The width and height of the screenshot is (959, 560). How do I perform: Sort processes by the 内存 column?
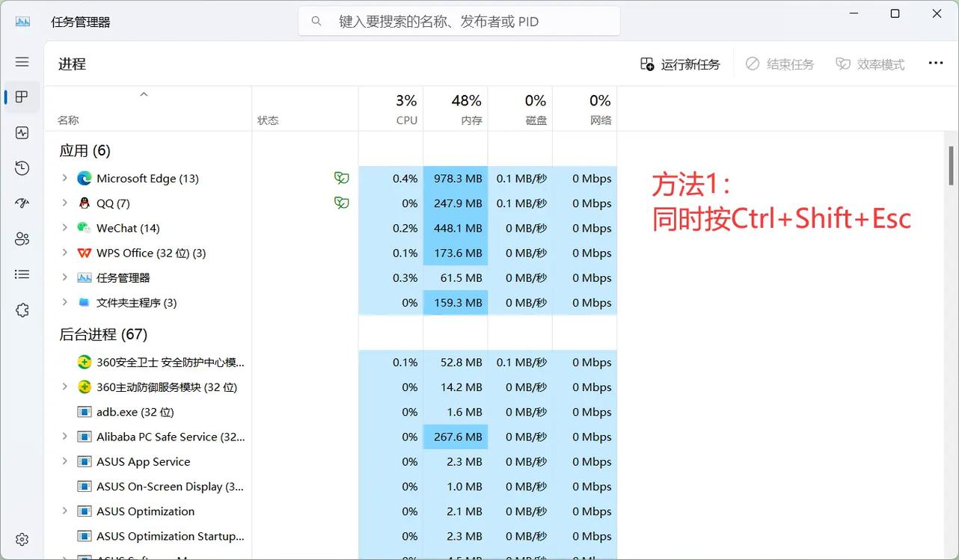pos(456,108)
